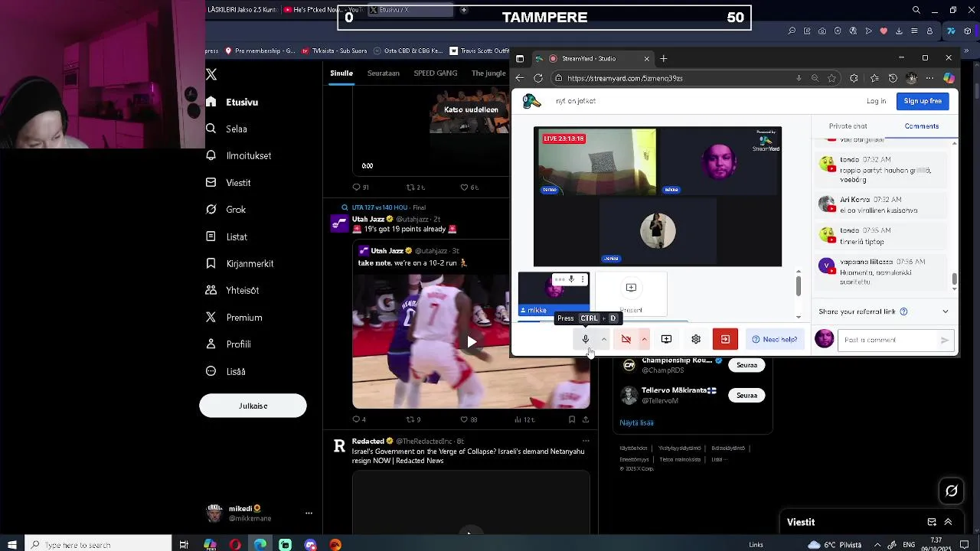Go back in StreamYard browser window
Screen dimensions: 980x551
point(520,78)
